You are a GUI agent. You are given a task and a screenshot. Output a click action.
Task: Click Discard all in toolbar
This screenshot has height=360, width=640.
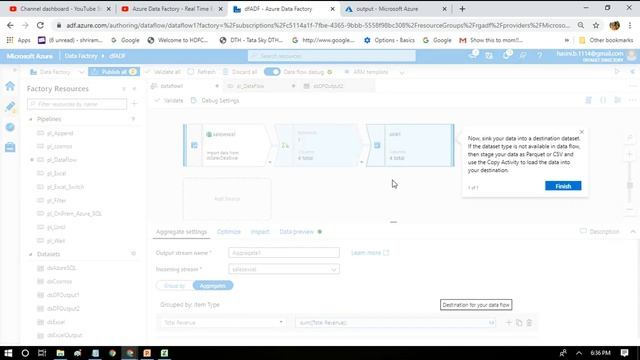240,72
